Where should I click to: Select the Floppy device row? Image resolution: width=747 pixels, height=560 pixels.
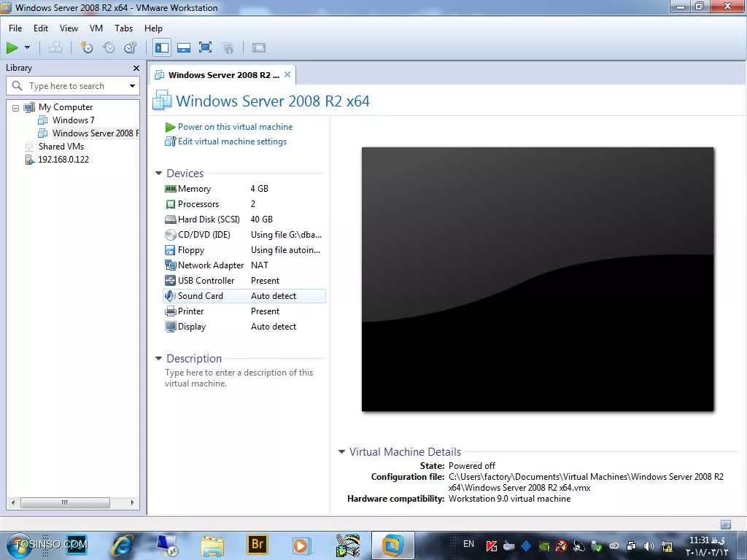pyautogui.click(x=244, y=250)
